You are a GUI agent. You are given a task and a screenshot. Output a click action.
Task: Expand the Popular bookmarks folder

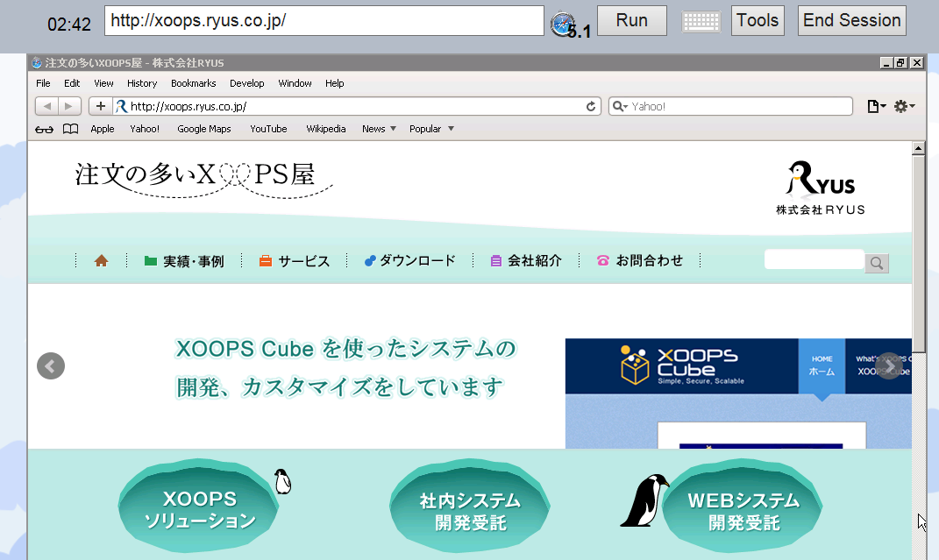431,129
